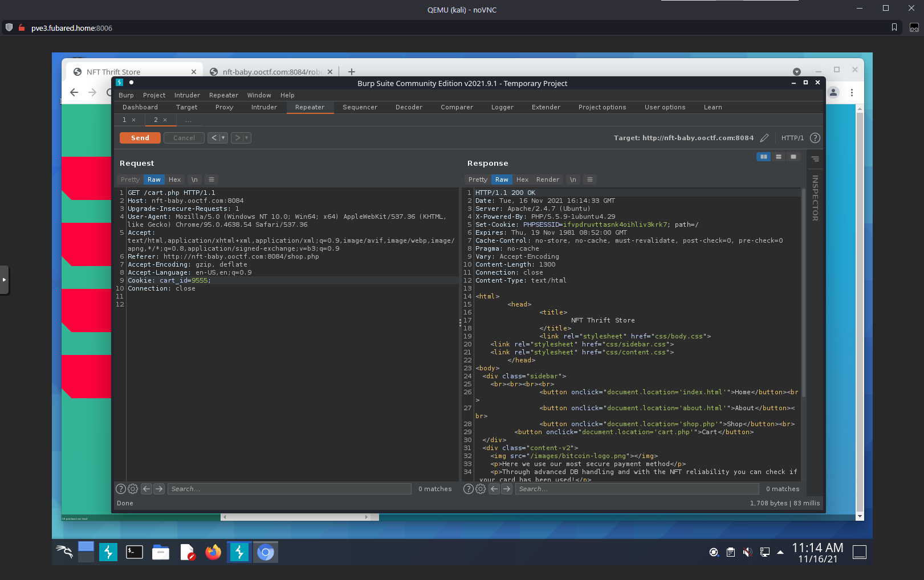Focus the response search field
The height and width of the screenshot is (580, 924).
click(637, 489)
